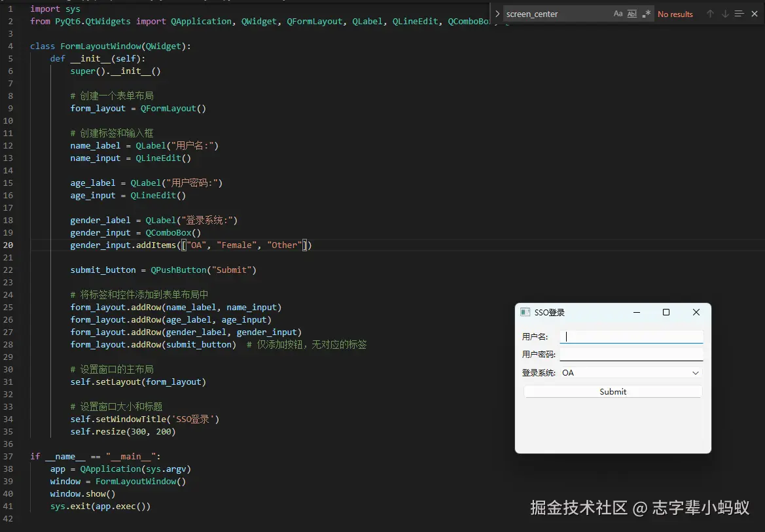
Task: Click the 用户密码: label in SSO window
Action: (x=539, y=355)
